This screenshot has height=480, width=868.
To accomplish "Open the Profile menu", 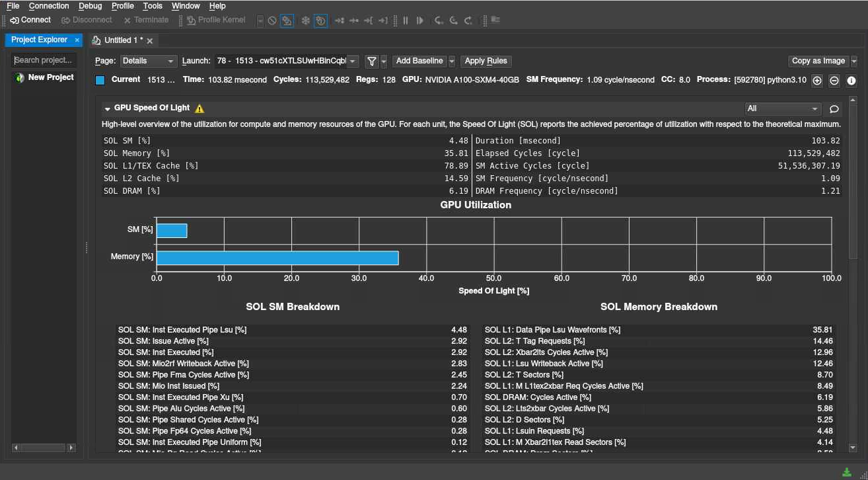I will (x=122, y=6).
